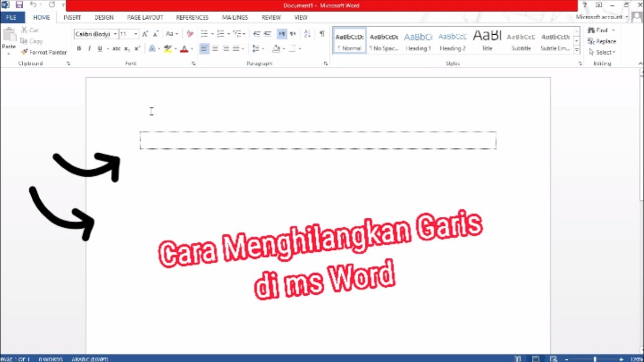Viewport: 644px width, 362px height.
Task: Open the PAGE LAYOUT tab
Action: [145, 18]
